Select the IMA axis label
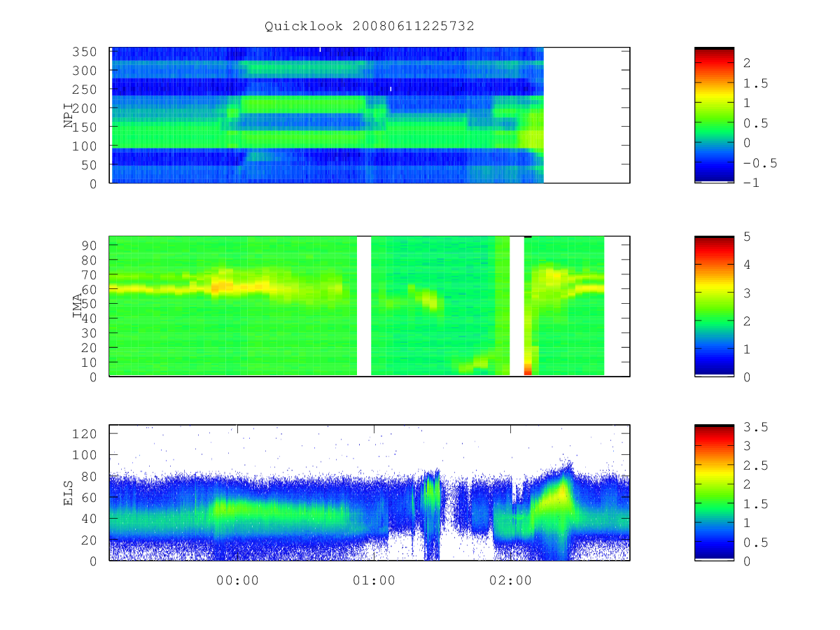Image resolution: width=840 pixels, height=630 pixels. 78,307
